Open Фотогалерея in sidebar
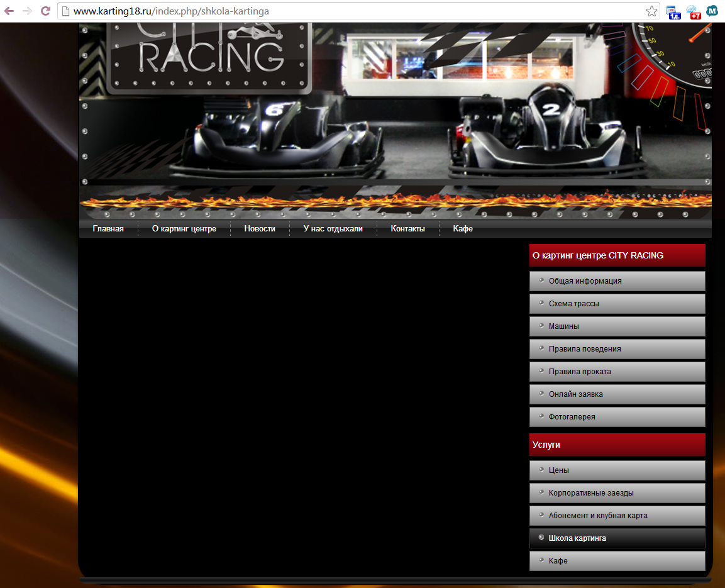 (x=617, y=417)
